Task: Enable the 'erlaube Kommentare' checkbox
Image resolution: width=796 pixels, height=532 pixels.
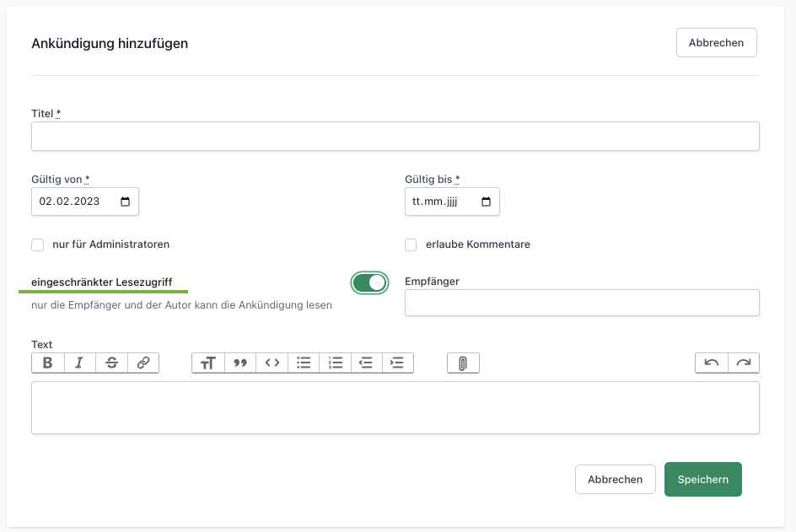Action: click(x=411, y=245)
